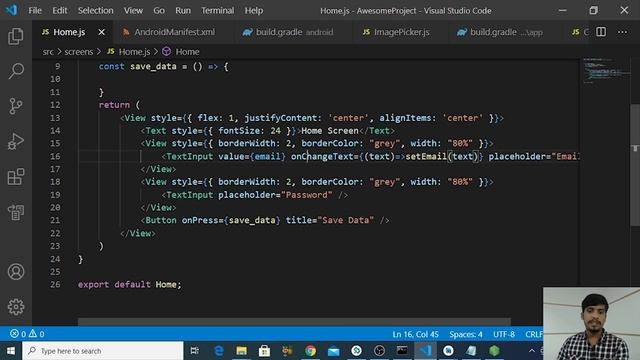
Task: Click the 'save_data' function name on line 9
Action: 153,67
